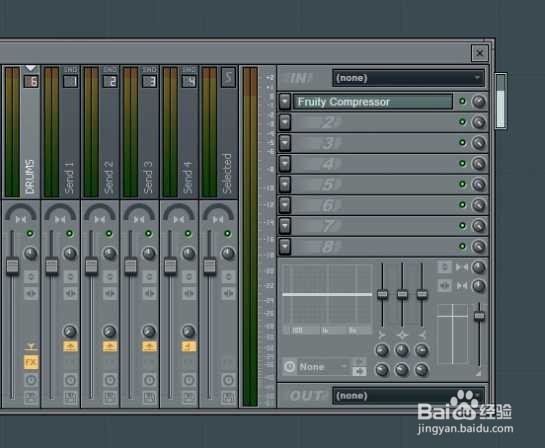Image resolution: width=545 pixels, height=448 pixels.
Task: Click the left EQ band level slider
Action: pos(382,294)
